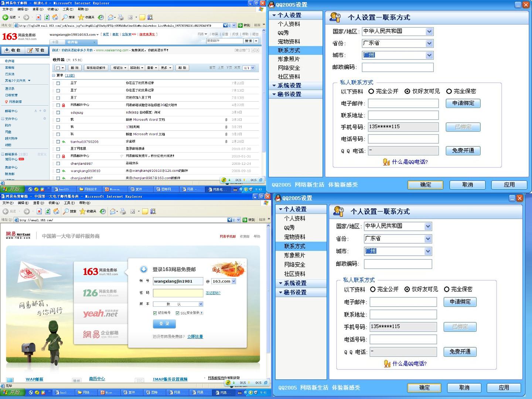Screen dimensions: 532x399
Task: Open the 移动到 dropdown in the inbox toolbar
Action: [x=137, y=68]
